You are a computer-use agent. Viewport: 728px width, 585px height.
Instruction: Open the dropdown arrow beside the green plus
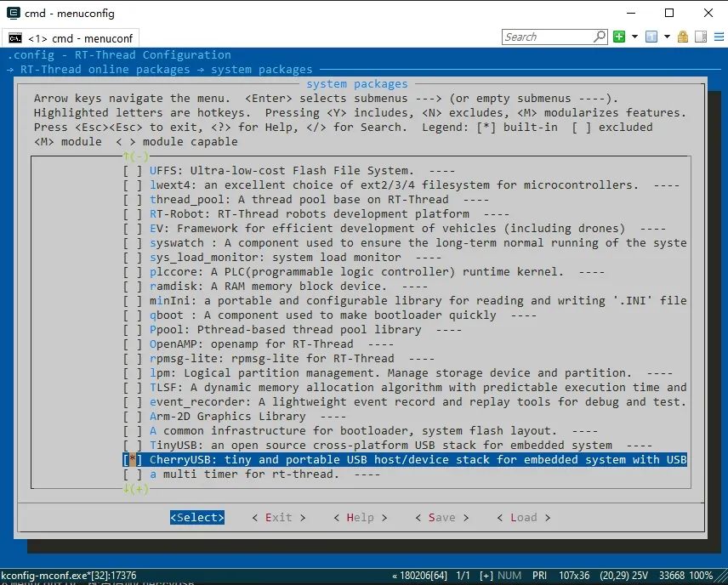(x=634, y=37)
